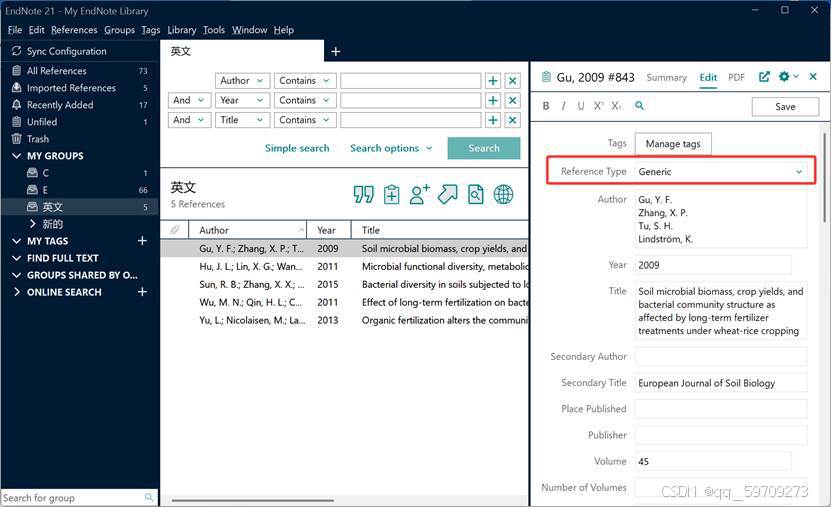Open Contains dropdown in Author row
The image size is (831, 507).
[x=305, y=81]
